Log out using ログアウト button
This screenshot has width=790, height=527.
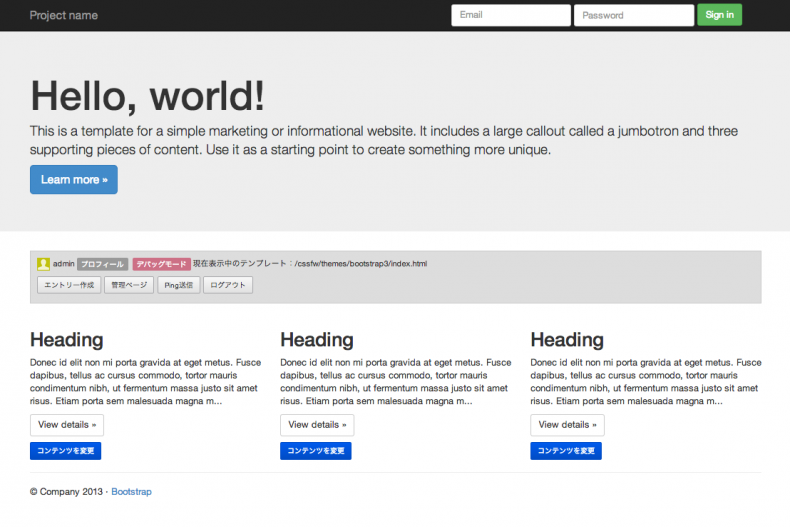[228, 285]
